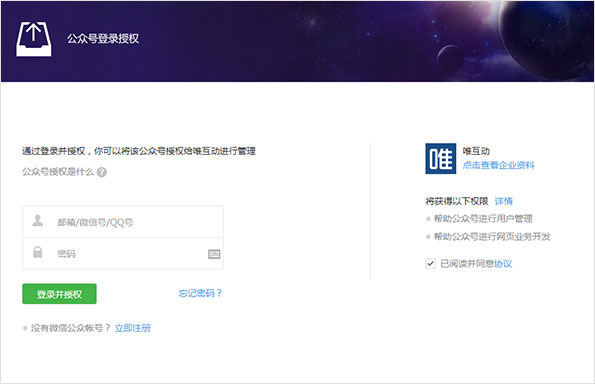
Task: Click the 没有微信公众帐号? text
Action: [71, 328]
